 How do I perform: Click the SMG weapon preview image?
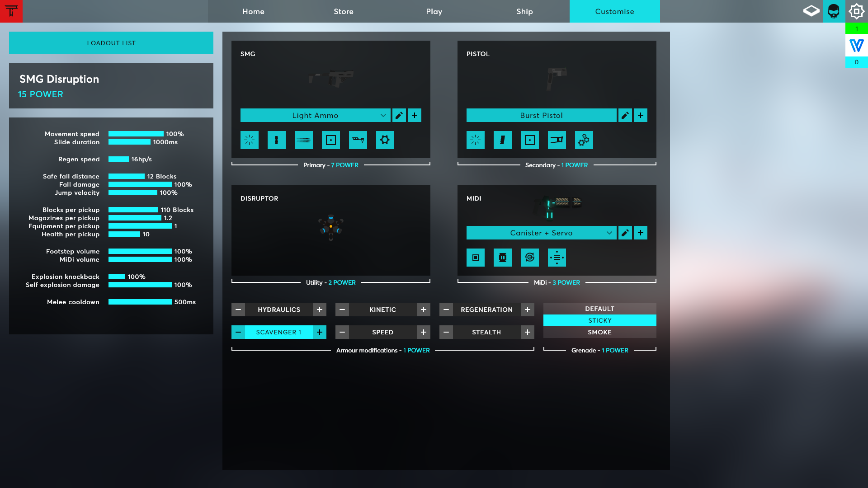pos(331,78)
